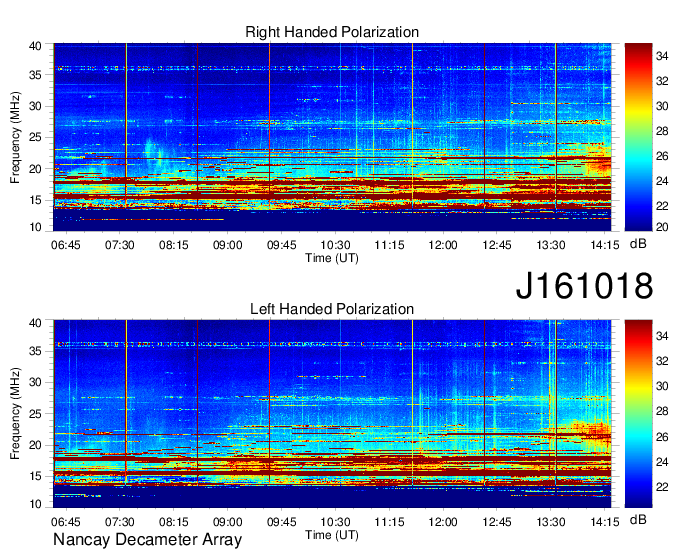The height and width of the screenshot is (552, 680).
Task: Click 32 dB tick on Left Handed color bar
Action: pos(662,361)
